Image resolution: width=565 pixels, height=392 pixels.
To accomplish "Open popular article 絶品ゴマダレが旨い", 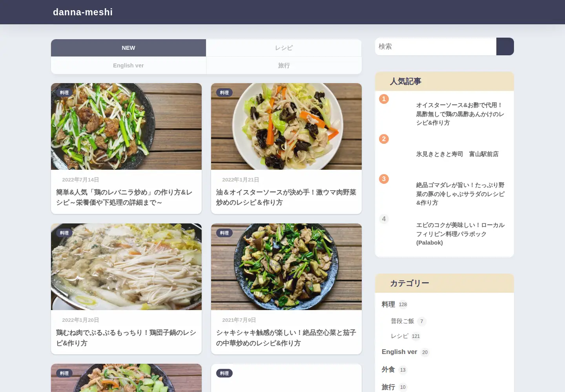I will pos(460,194).
